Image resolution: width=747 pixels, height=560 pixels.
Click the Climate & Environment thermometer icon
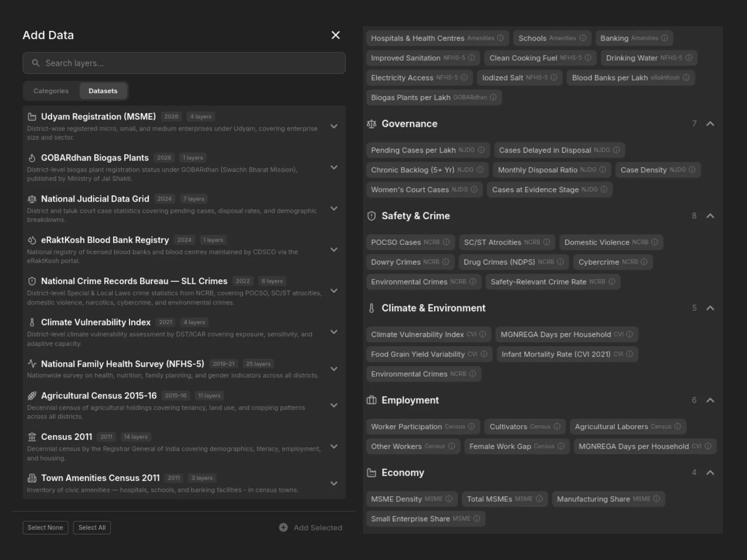point(372,308)
